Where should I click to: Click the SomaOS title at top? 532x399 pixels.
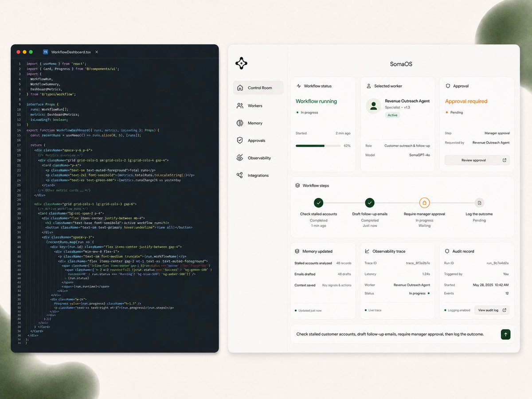pos(401,64)
